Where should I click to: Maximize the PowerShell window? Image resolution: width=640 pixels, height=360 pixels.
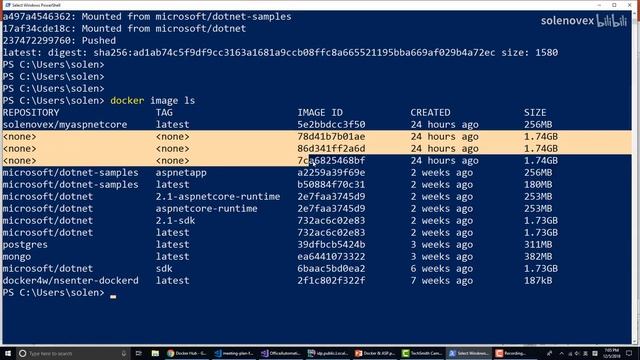(614, 5)
